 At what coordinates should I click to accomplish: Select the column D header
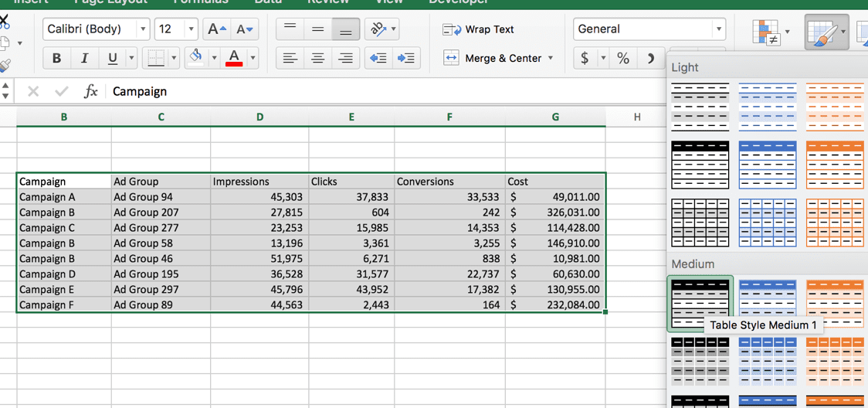click(259, 117)
